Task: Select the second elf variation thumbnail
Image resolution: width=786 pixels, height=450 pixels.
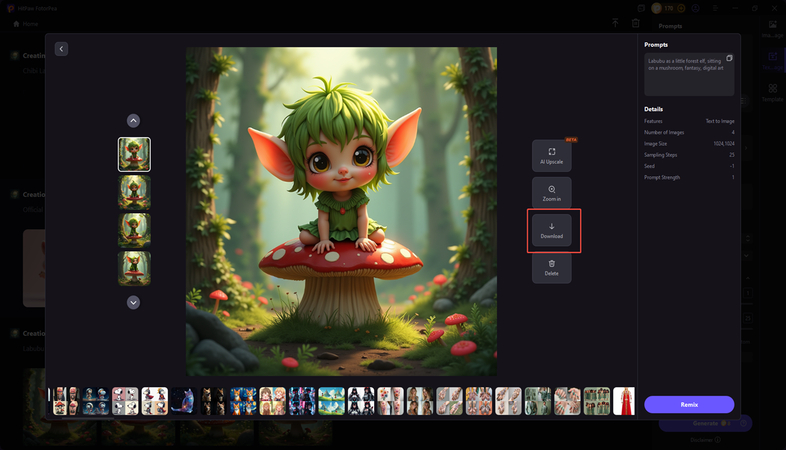Action: 134,191
